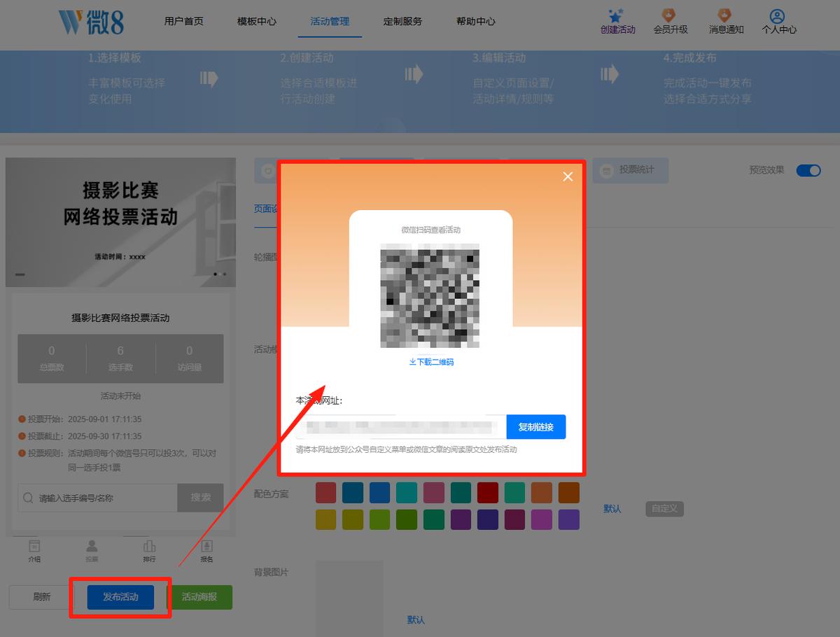Pick the magenta swatch in the bottom row
The image size is (840, 637).
pyautogui.click(x=542, y=519)
